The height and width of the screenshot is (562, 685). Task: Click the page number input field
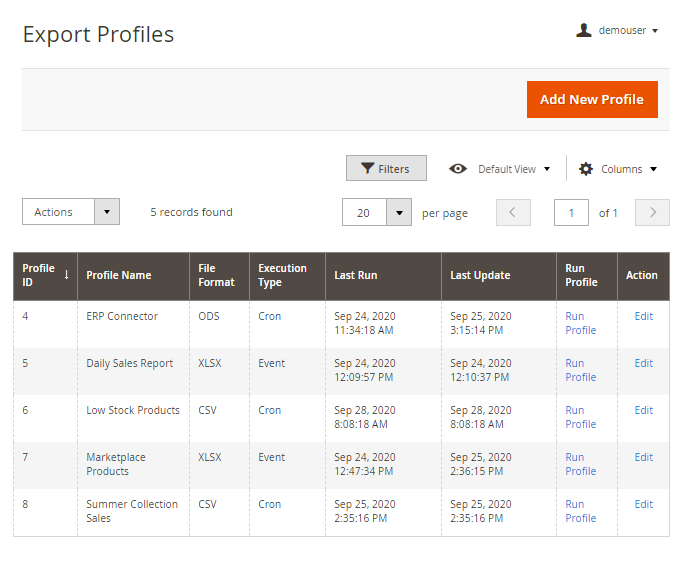[x=571, y=213]
